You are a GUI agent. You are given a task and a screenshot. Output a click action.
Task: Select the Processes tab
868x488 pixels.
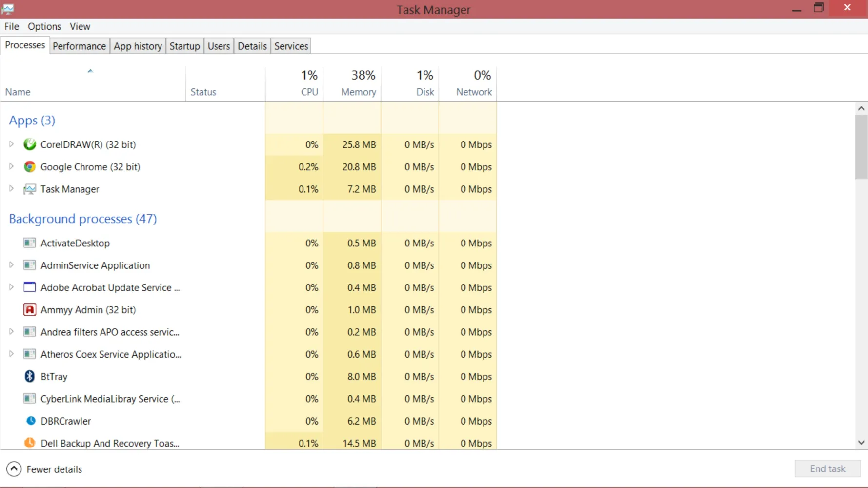[25, 45]
